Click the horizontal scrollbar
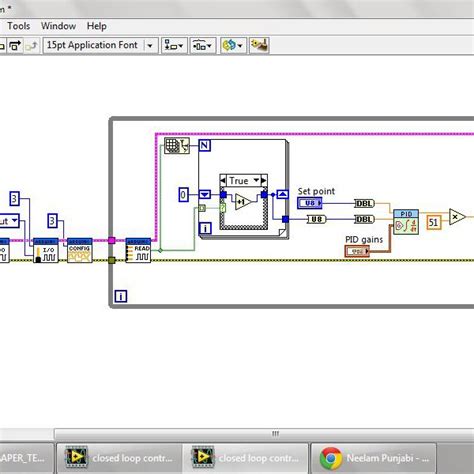The image size is (474, 474). [x=264, y=434]
